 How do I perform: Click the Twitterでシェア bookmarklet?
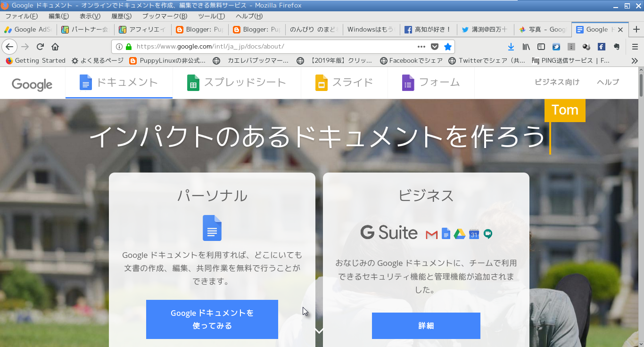487,61
